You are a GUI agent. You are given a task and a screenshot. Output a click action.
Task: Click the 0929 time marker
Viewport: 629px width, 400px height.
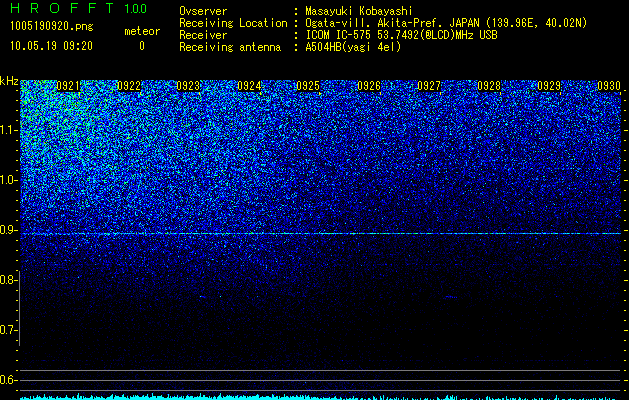coord(549,86)
